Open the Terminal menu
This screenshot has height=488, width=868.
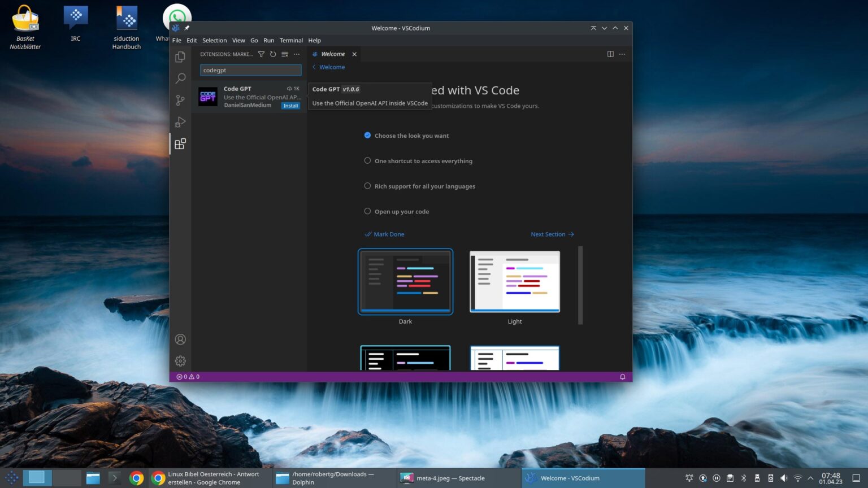tap(291, 40)
